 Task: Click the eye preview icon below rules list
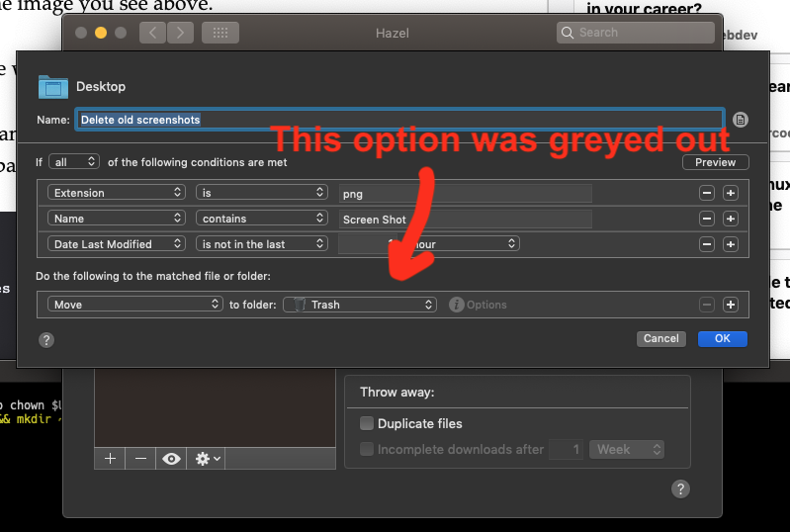(x=171, y=459)
